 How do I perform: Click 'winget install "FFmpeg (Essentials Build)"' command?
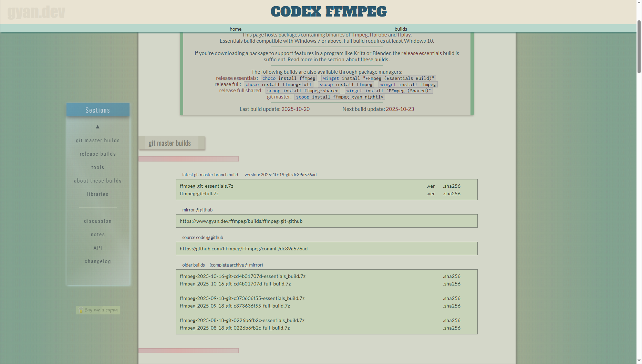379,78
